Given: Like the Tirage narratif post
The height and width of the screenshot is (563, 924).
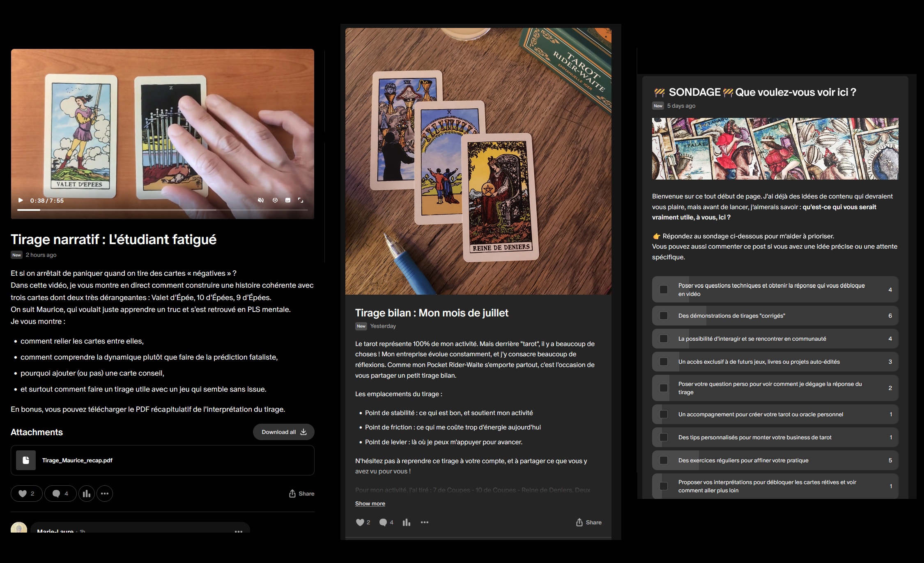Looking at the screenshot, I should 27,494.
